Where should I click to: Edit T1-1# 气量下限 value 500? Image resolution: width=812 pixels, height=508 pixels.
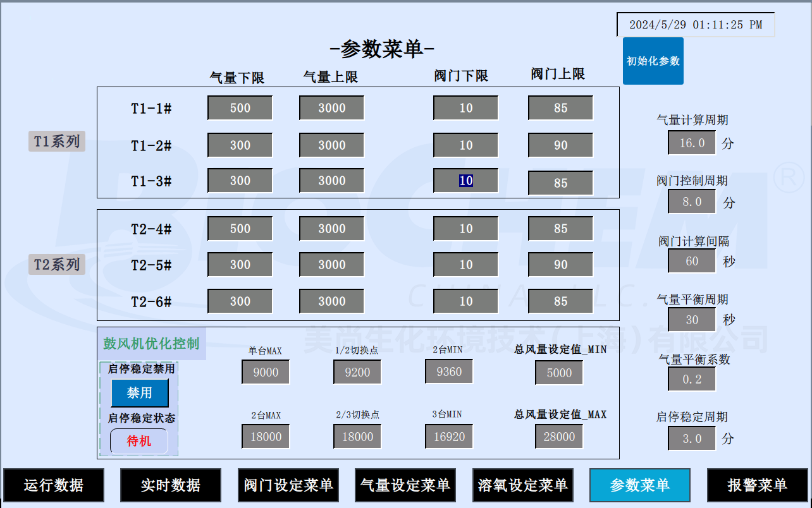click(240, 108)
